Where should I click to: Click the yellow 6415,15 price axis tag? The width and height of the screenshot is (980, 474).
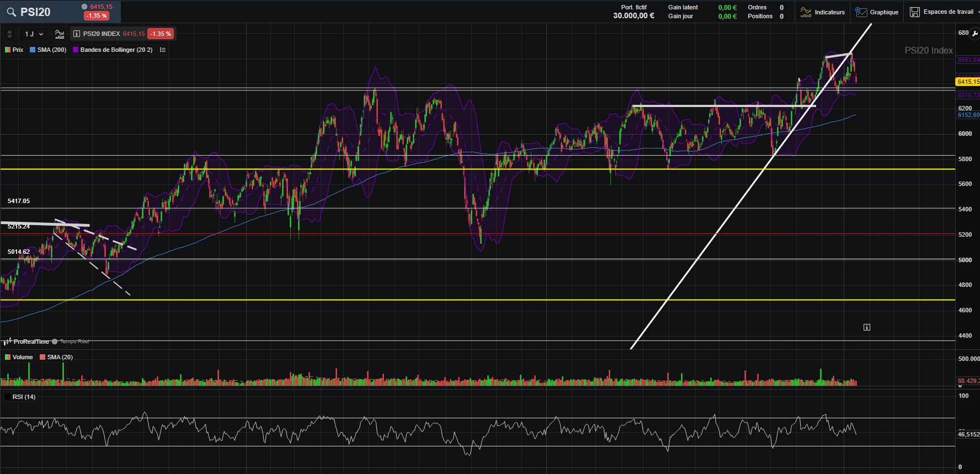[968, 82]
